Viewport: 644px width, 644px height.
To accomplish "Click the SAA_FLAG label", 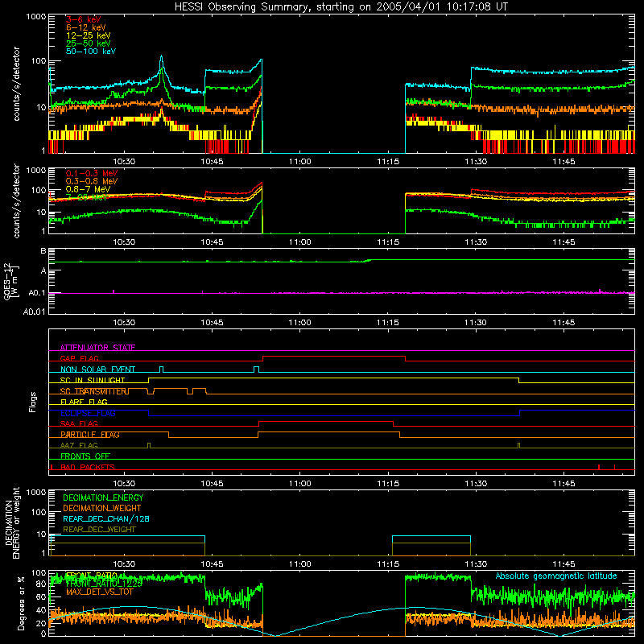I will point(79,423).
